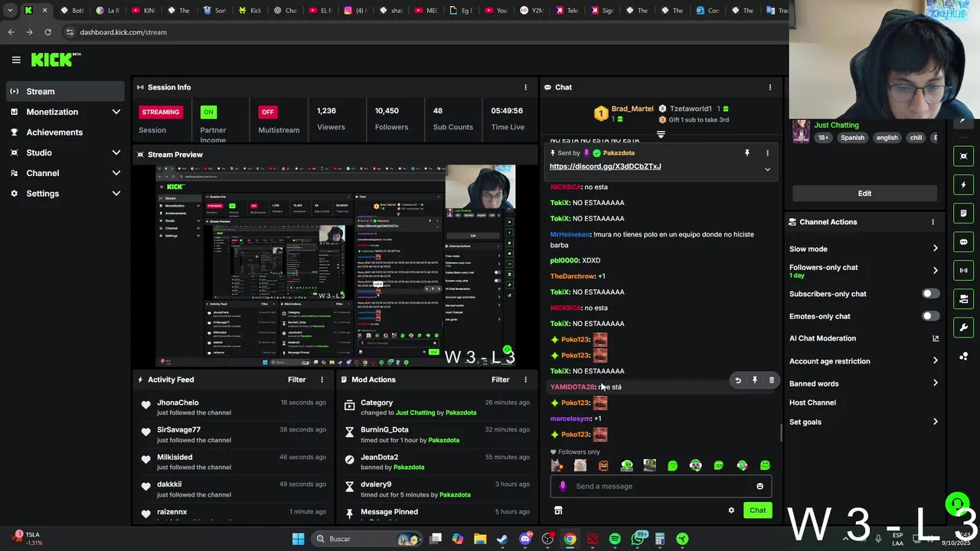Click the Windows Start button

[x=298, y=539]
